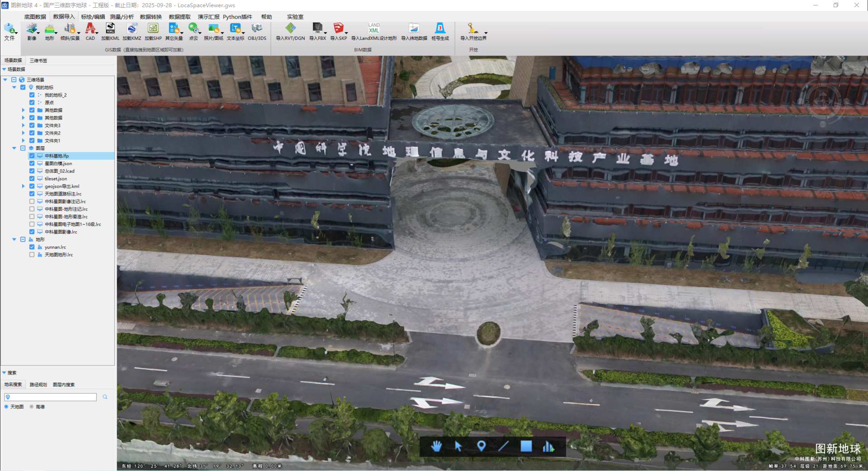Screen dimensions: 868x471
Task: Expand the 文件夹1 folder
Action: coord(23,141)
